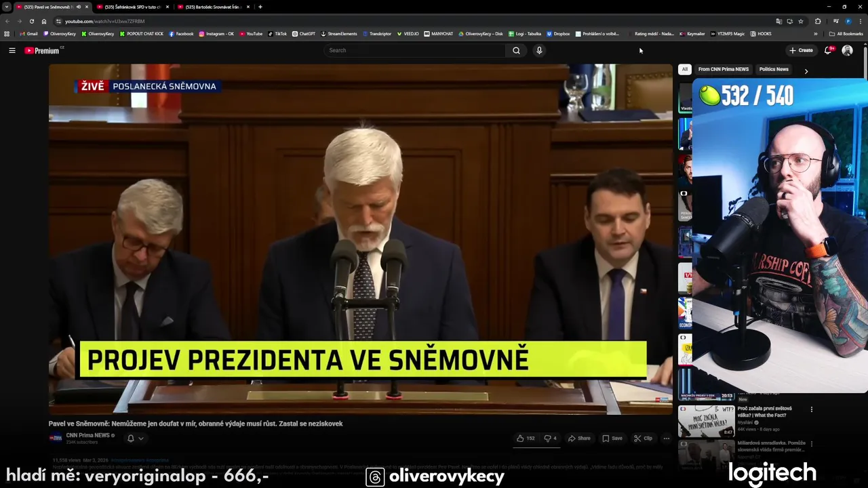The width and height of the screenshot is (868, 488).
Task: Click the video player to pause
Action: click(360, 239)
